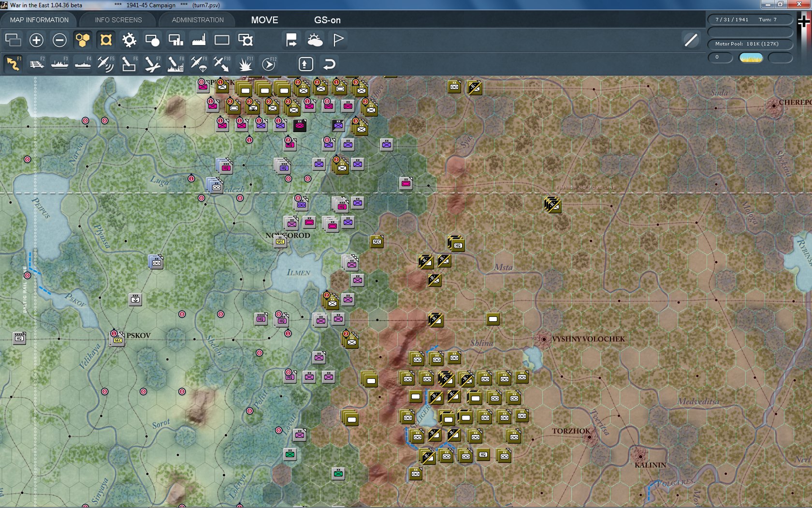The width and height of the screenshot is (812, 508).
Task: Click the 0 counter field
Action: 720,58
